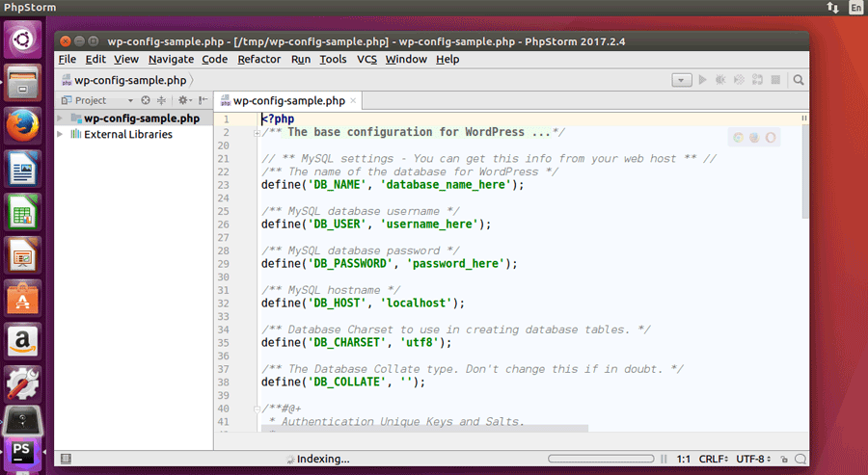Click the 'DB_NAME' string on line 23
This screenshot has width=868, height=475.
click(x=337, y=185)
